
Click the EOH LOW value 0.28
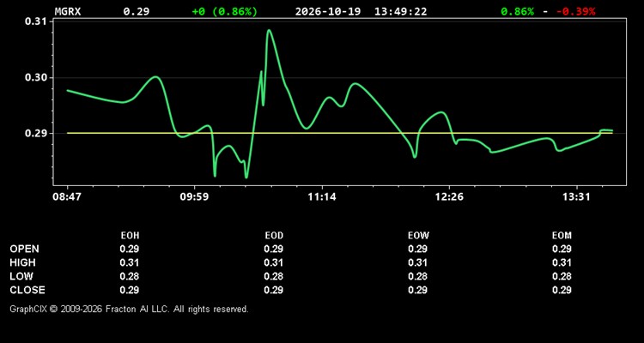tap(130, 276)
